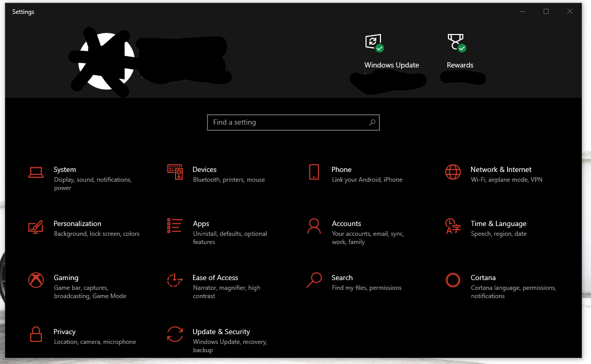Image resolution: width=591 pixels, height=364 pixels.
Task: Open the Phone settings title
Action: tap(341, 169)
